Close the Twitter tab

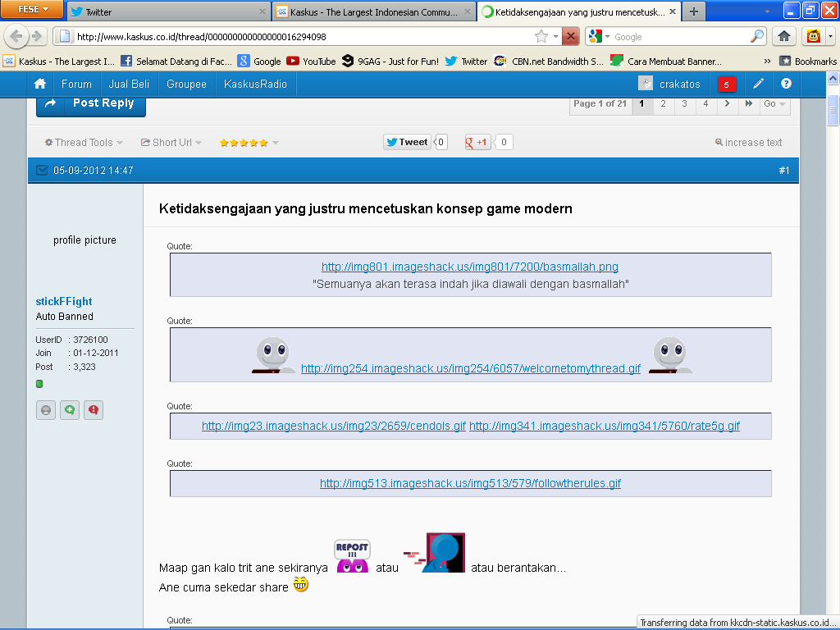(x=262, y=11)
